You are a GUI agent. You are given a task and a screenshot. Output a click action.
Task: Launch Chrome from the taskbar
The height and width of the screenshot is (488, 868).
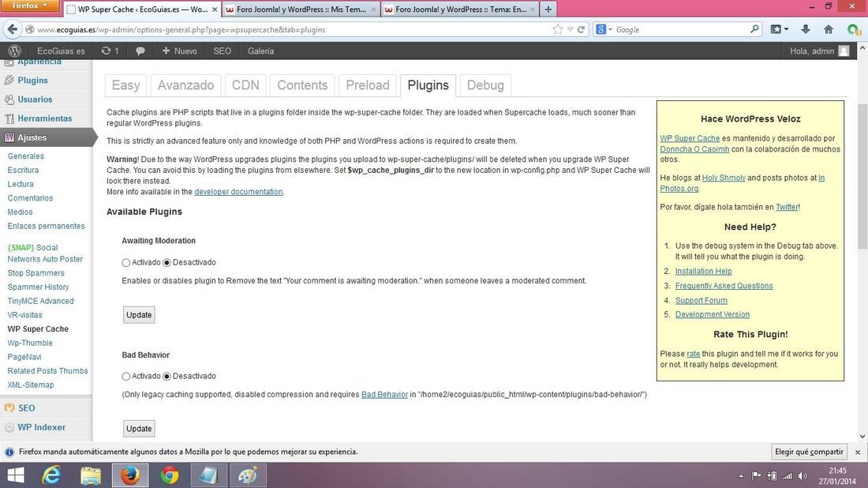click(170, 475)
